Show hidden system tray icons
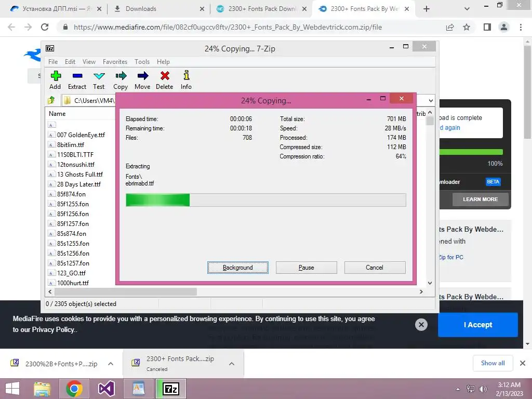 pos(458,389)
